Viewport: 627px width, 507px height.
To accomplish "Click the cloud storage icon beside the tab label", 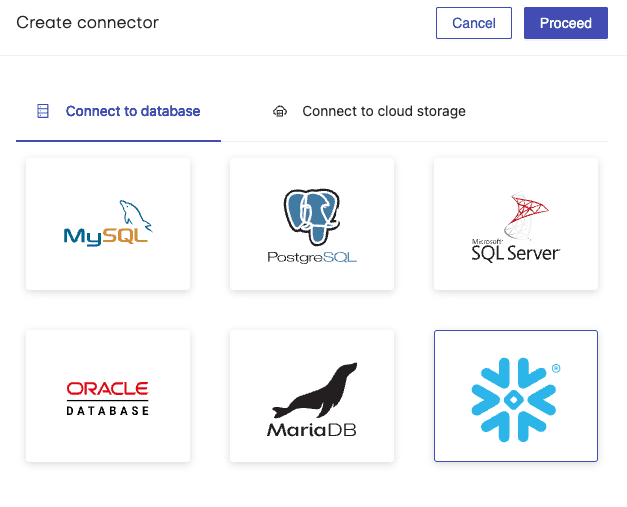I will click(x=280, y=111).
